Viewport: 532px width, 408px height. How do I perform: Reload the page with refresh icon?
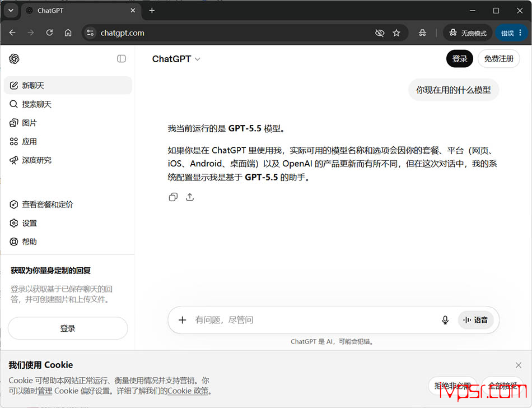click(x=49, y=33)
